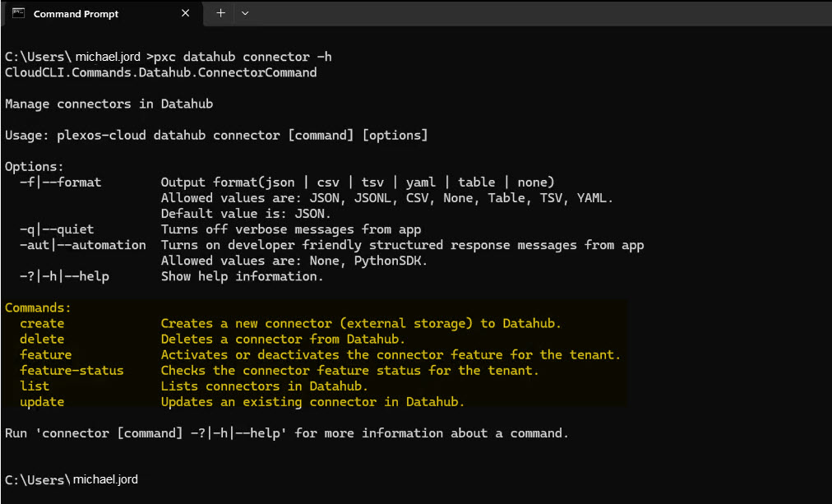Viewport: 832px width, 504px height.
Task: Click the '-q|--quiet' option line
Action: (x=57, y=229)
